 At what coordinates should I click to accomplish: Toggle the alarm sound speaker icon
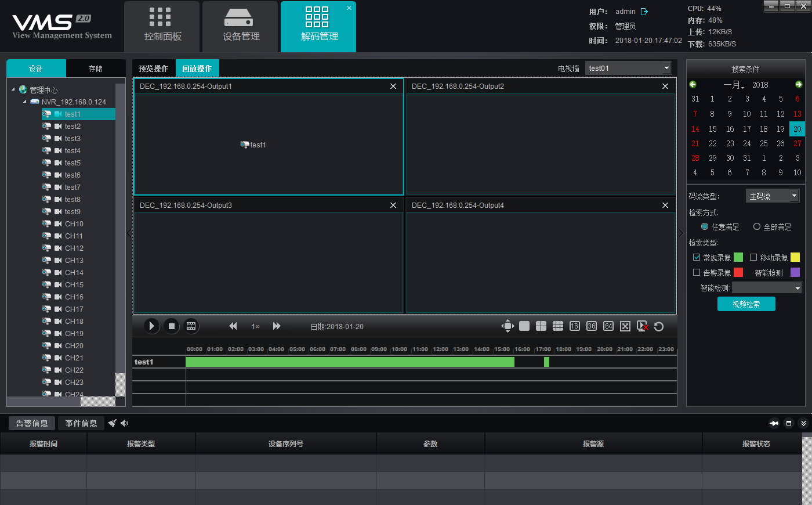pyautogui.click(x=124, y=423)
